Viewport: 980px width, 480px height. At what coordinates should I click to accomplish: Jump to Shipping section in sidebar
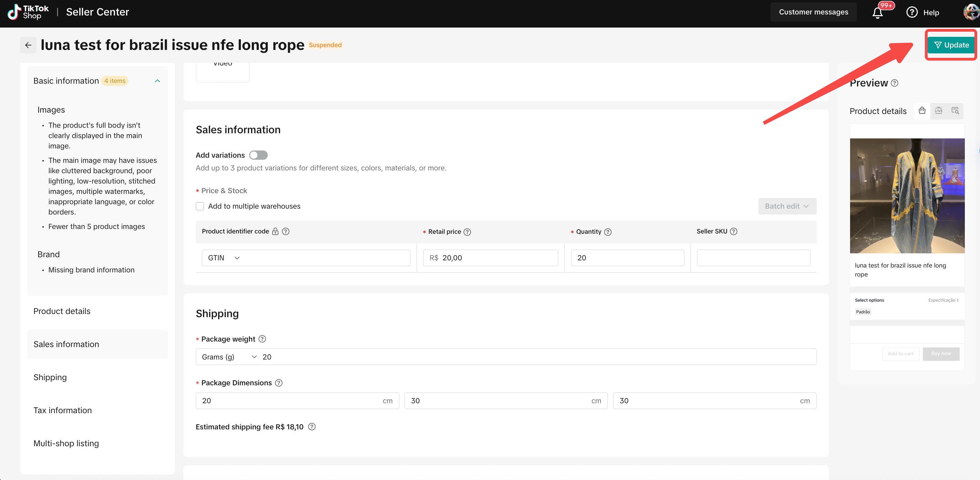coord(50,377)
